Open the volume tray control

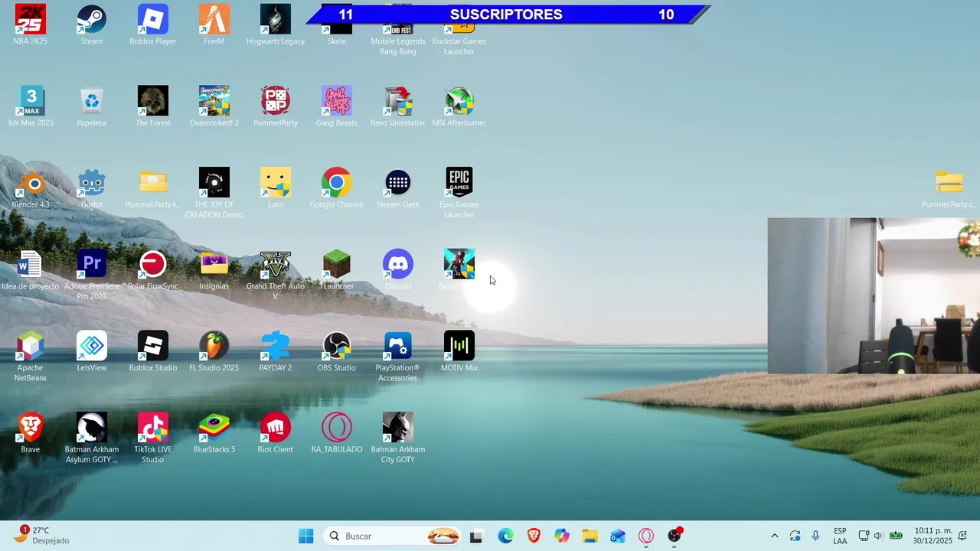[878, 536]
